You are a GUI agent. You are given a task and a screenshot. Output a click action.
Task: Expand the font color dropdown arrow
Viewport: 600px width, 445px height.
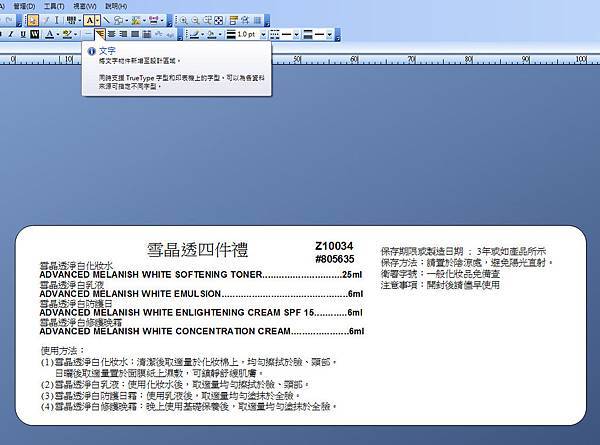[58, 34]
